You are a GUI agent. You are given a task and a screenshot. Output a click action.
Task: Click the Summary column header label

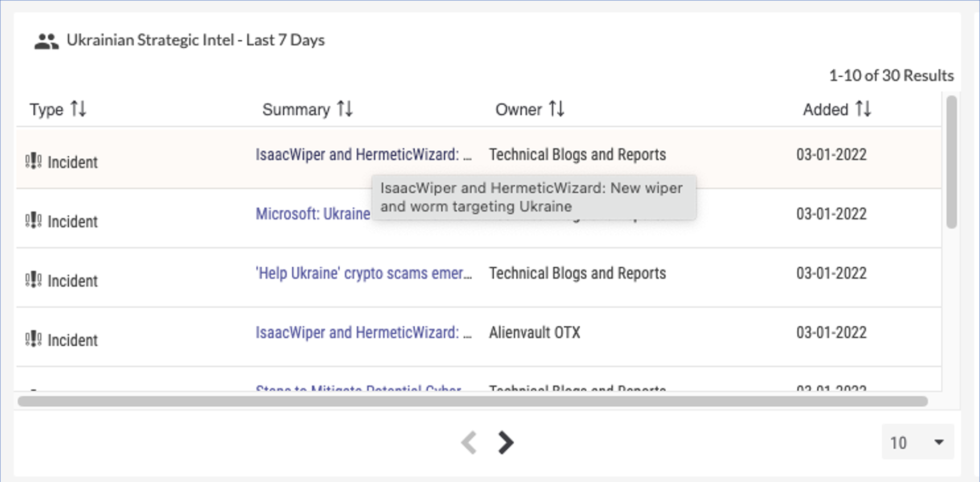pos(296,109)
